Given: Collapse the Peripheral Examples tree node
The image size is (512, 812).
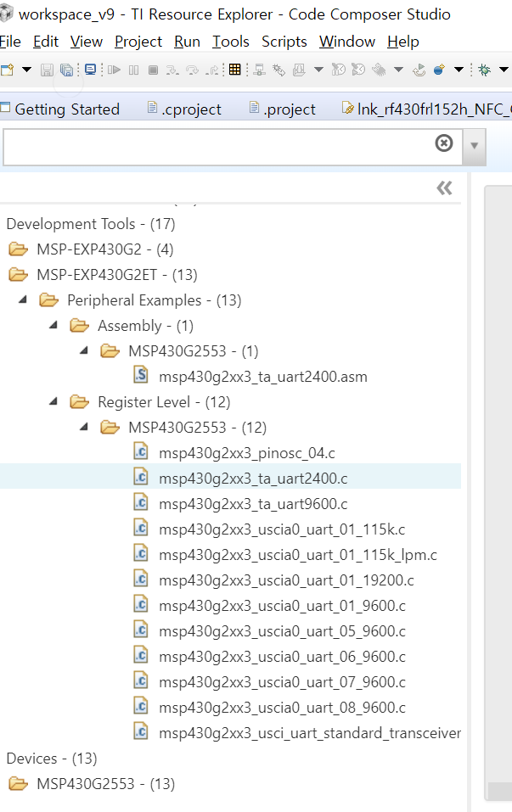Looking at the screenshot, I should [x=22, y=300].
